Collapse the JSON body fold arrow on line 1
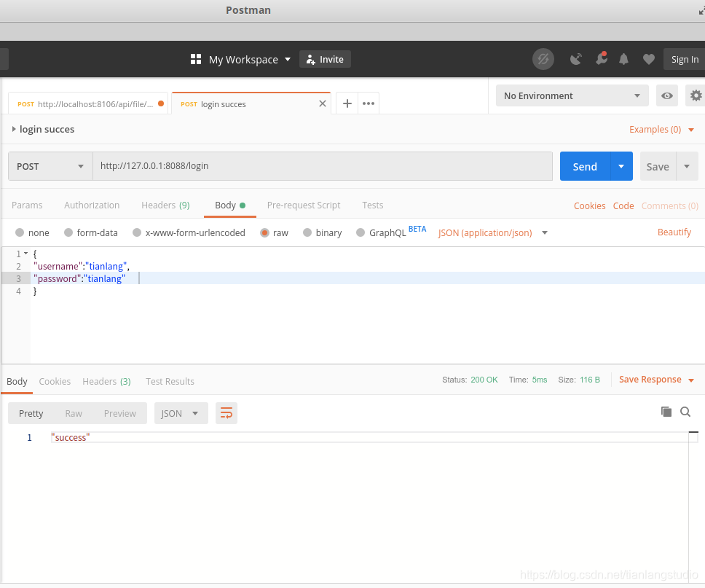The height and width of the screenshot is (588, 705). 25,254
